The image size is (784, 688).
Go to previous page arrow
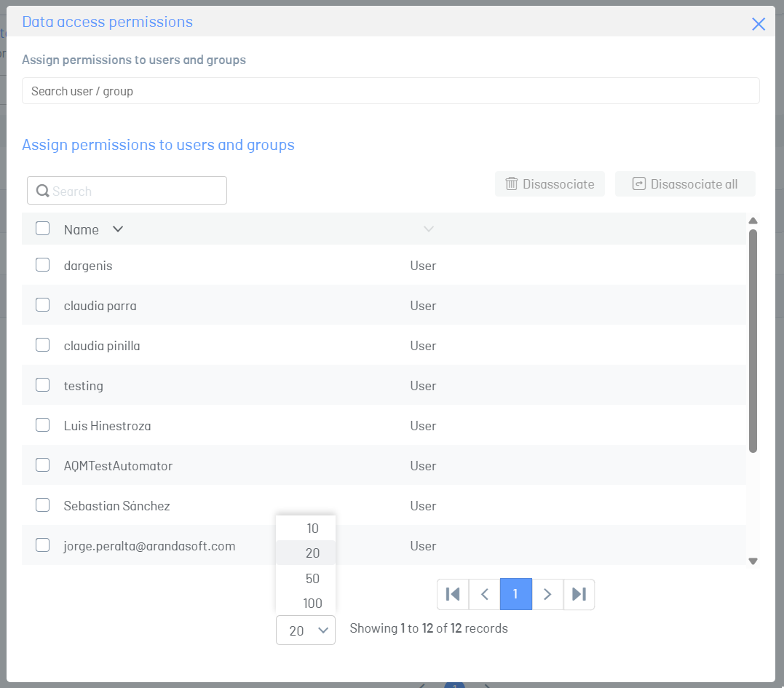tap(485, 594)
